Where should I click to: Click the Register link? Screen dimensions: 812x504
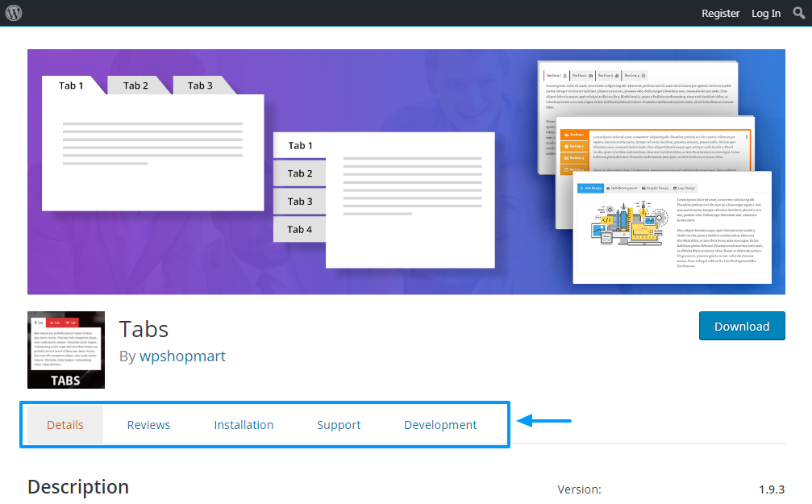[x=720, y=13]
